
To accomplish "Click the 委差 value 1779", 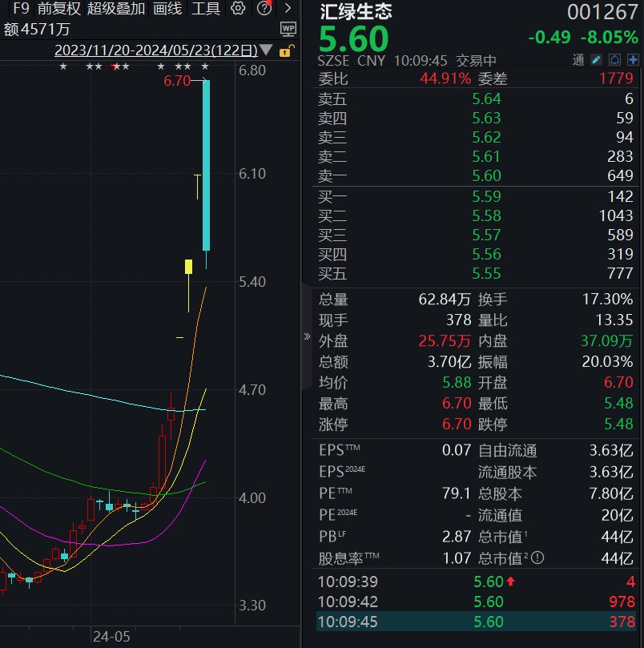I will 616,78.
